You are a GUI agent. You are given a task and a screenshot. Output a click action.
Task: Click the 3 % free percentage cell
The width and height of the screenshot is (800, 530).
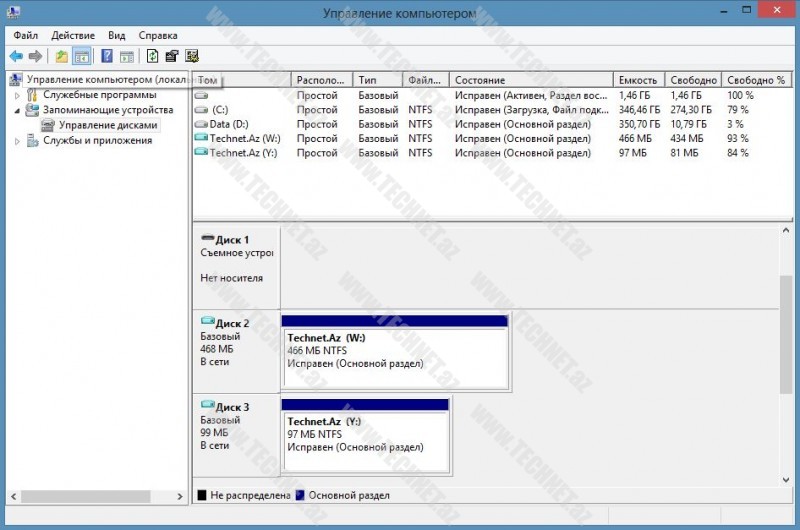735,124
